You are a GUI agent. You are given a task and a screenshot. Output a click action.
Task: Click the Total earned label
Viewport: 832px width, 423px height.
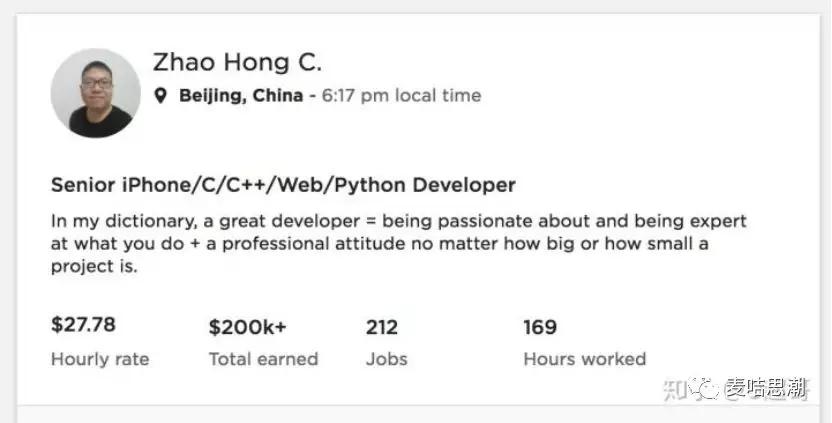(x=263, y=359)
